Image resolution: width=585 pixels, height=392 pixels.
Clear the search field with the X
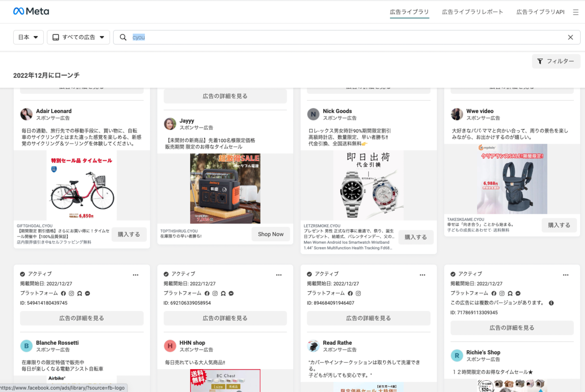tap(570, 37)
